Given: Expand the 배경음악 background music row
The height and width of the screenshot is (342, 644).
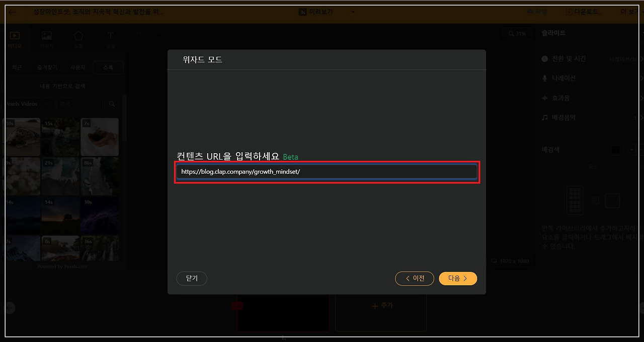Looking at the screenshot, I should point(590,117).
